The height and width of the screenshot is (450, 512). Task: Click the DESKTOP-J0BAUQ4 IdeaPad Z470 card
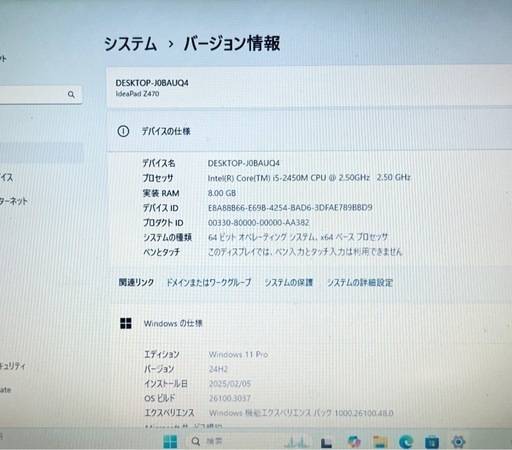(x=309, y=88)
